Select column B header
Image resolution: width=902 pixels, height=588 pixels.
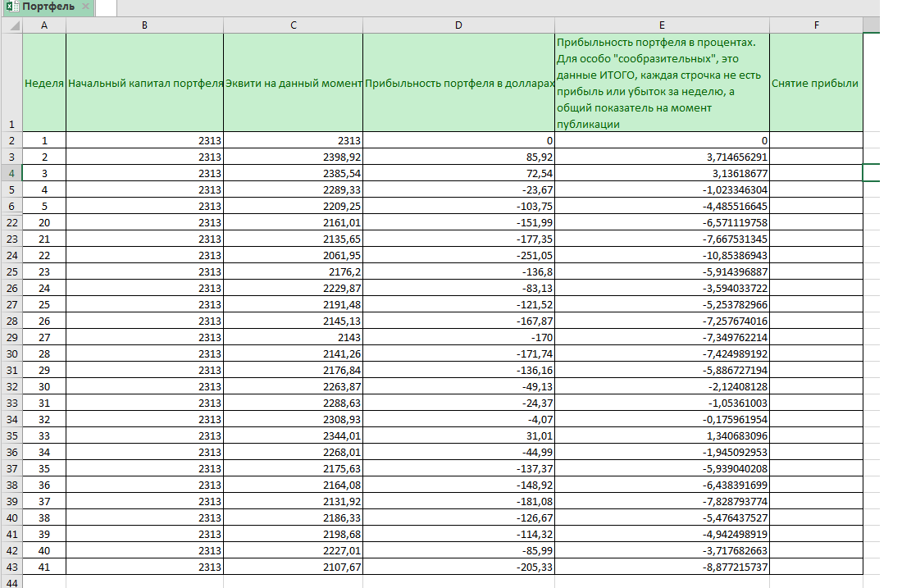coord(144,25)
